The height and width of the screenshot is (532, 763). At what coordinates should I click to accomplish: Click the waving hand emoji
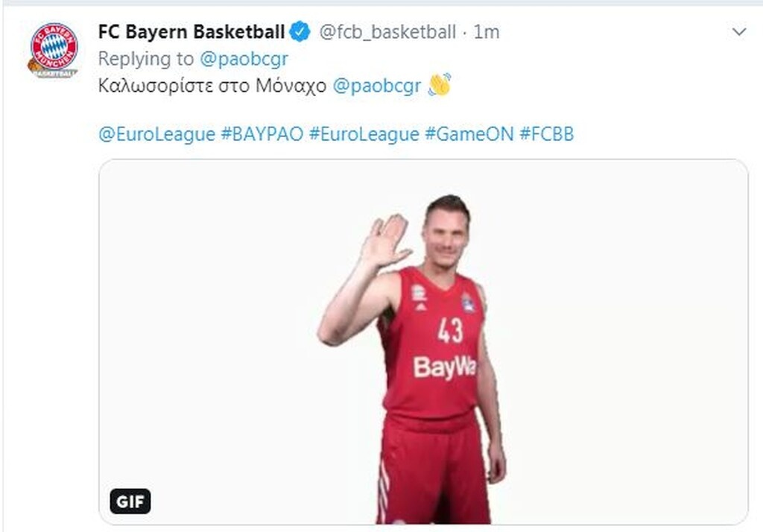[440, 85]
